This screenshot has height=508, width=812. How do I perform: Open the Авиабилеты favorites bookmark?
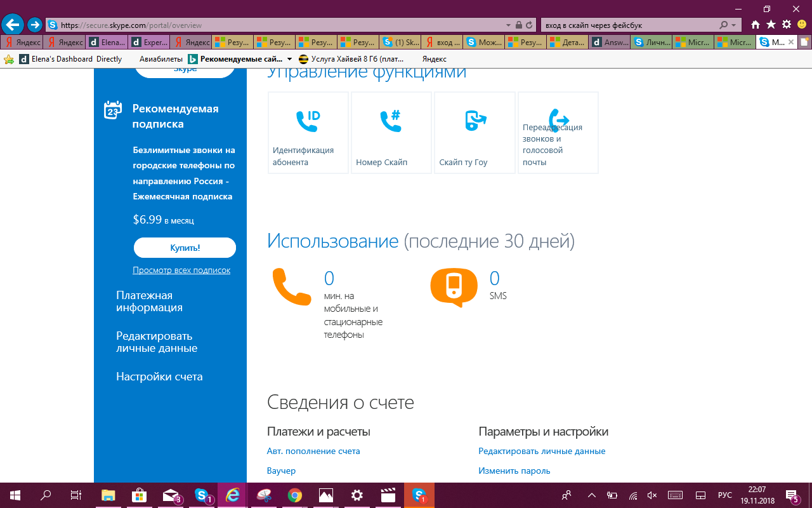point(160,59)
